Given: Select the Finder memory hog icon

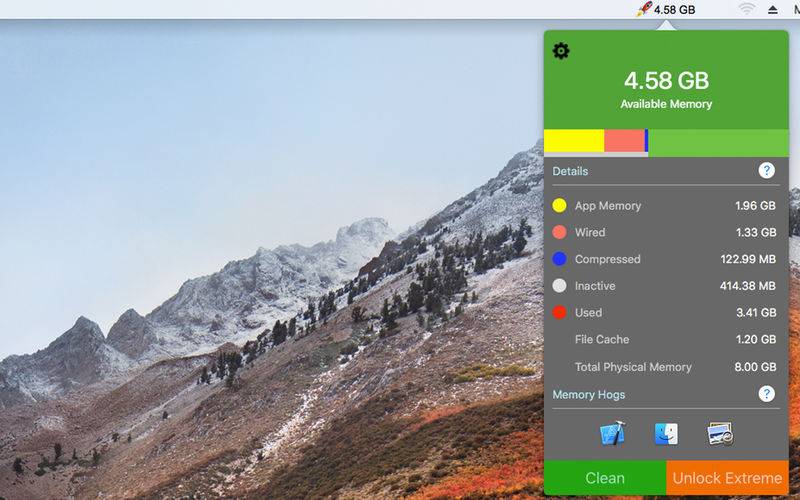Looking at the screenshot, I should 666,434.
